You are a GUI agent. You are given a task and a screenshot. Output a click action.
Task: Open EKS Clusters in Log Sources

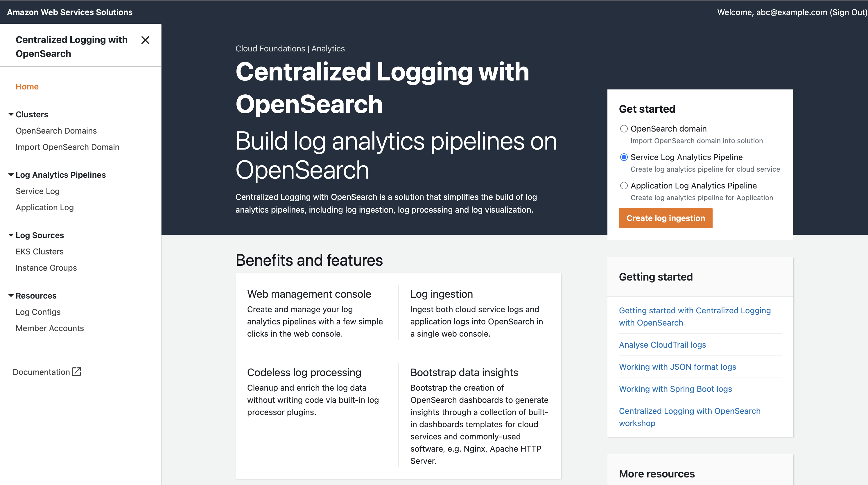click(40, 251)
